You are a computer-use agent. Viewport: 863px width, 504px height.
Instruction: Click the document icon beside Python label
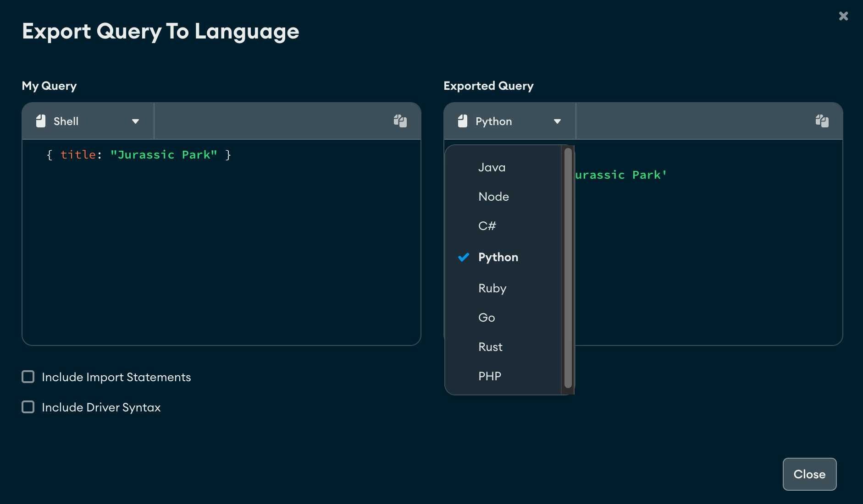462,121
